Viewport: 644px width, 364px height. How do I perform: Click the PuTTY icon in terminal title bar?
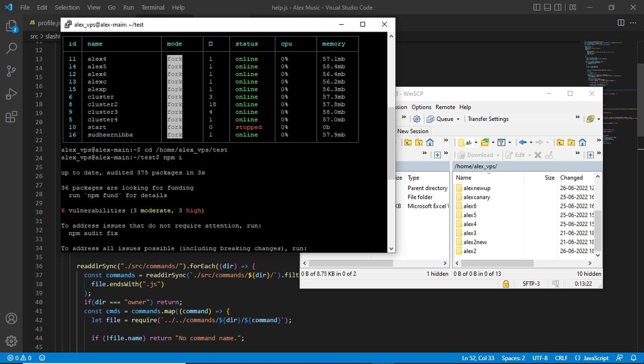(68, 24)
